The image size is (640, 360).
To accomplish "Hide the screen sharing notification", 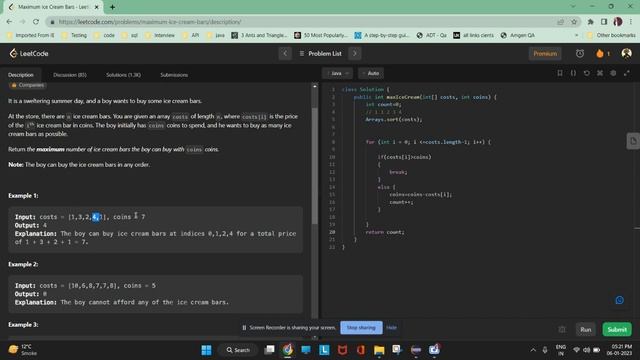I will [391, 327].
